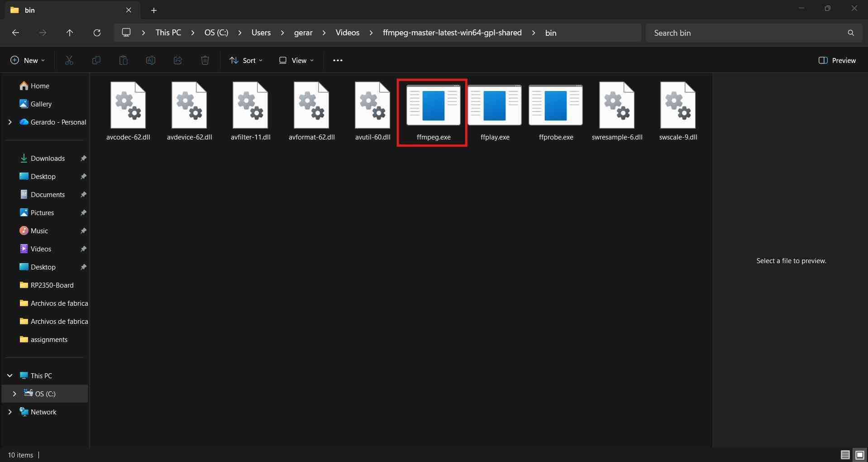Select the ffmpeg.exe file
868x462 pixels.
434,112
